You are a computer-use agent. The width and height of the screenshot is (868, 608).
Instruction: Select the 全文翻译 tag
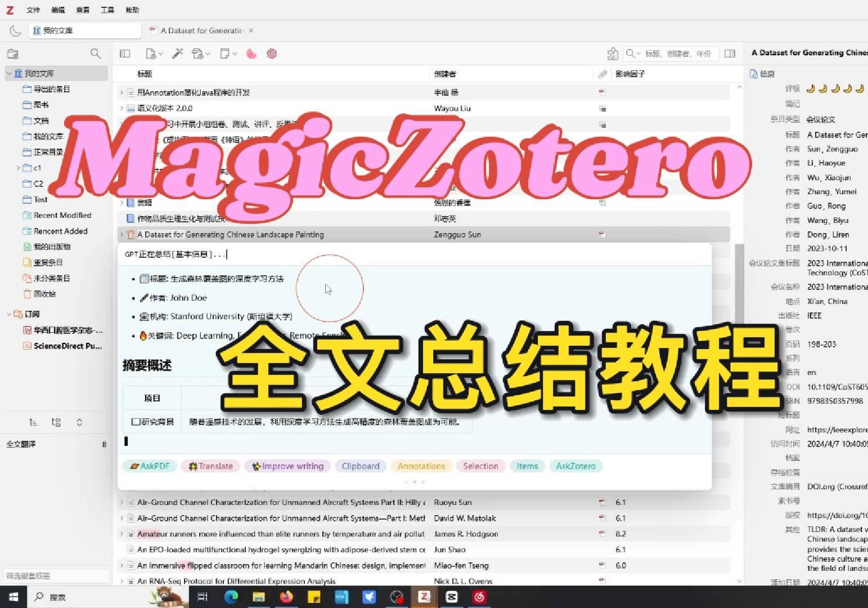point(21,444)
